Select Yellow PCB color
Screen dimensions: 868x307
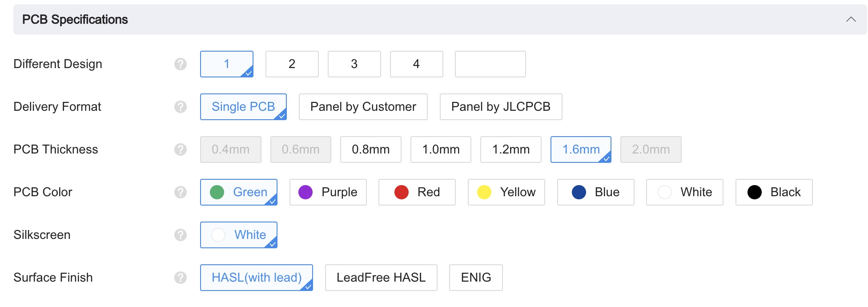pyautogui.click(x=506, y=192)
